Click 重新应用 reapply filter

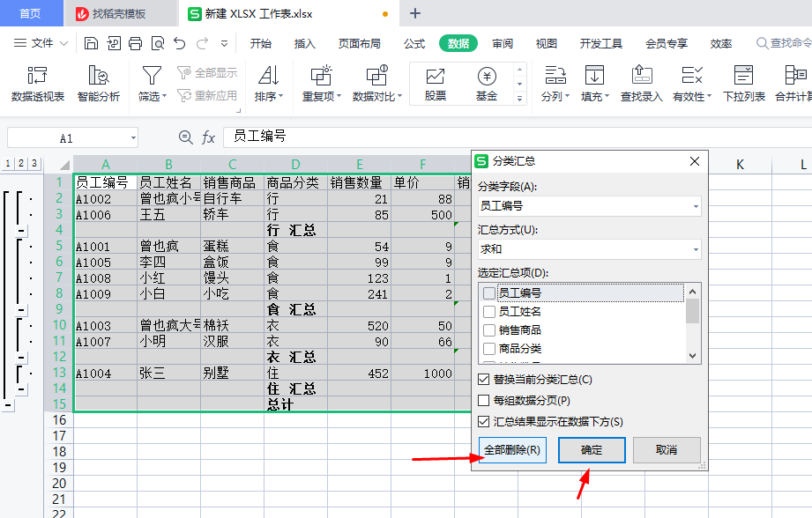point(207,96)
